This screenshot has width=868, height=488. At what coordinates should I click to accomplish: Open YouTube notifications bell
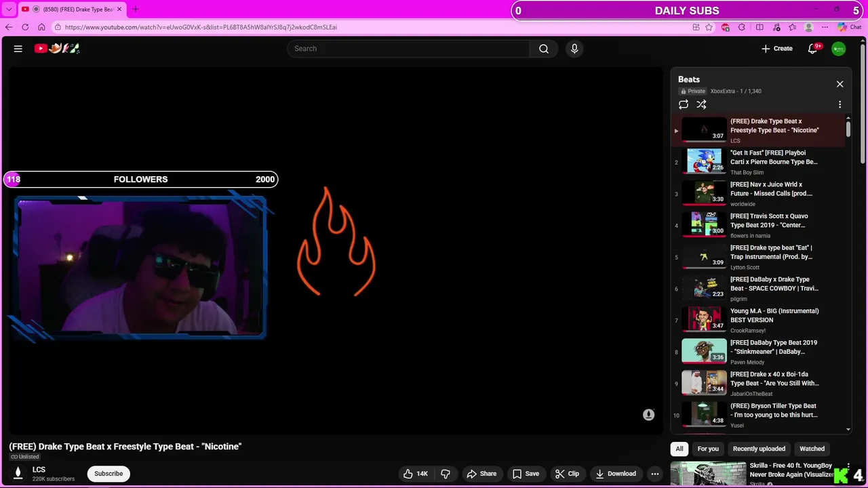point(813,49)
